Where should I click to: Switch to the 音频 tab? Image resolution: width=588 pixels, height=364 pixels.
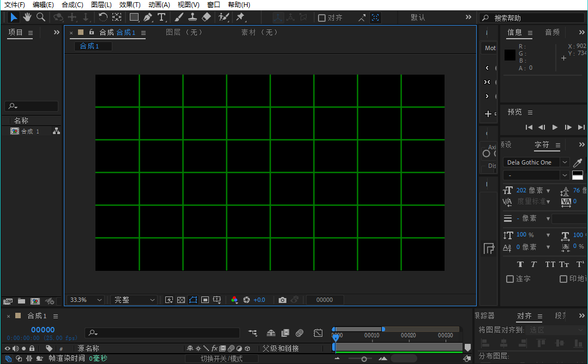(552, 32)
